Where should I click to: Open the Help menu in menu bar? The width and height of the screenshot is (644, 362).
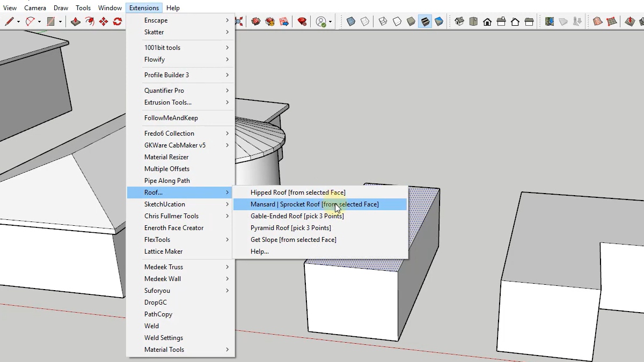[173, 8]
